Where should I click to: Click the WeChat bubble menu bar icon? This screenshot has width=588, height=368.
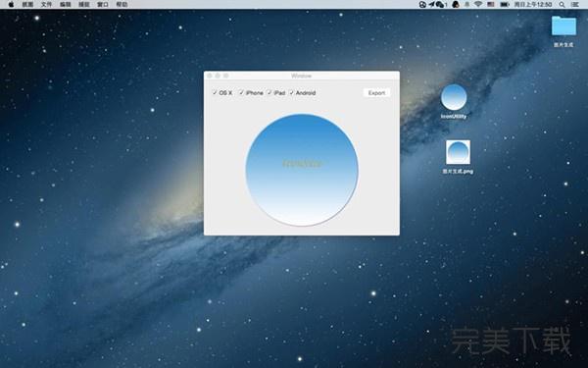tap(439, 5)
